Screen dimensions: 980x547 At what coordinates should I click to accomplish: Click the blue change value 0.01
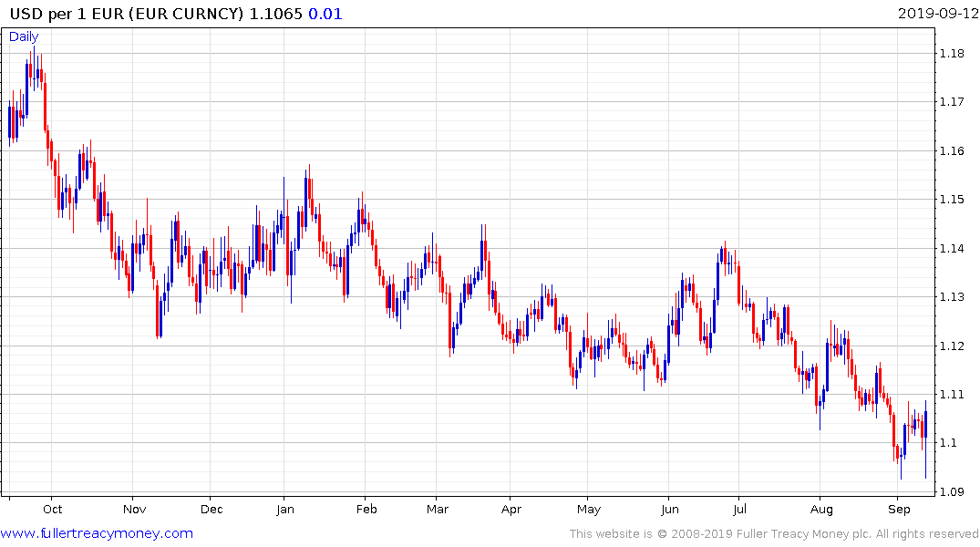point(325,14)
